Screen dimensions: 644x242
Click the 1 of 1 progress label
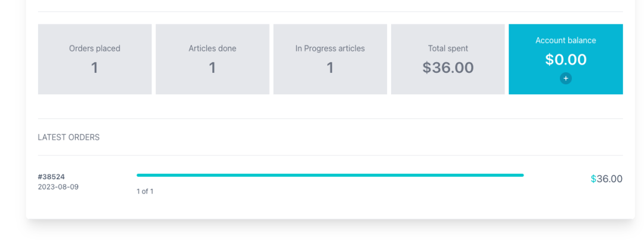point(145,191)
